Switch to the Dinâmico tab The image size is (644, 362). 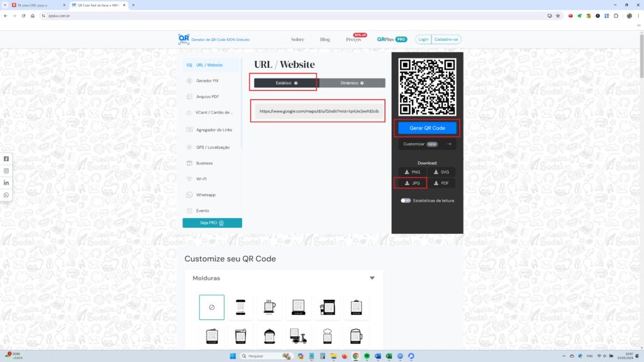click(x=352, y=83)
